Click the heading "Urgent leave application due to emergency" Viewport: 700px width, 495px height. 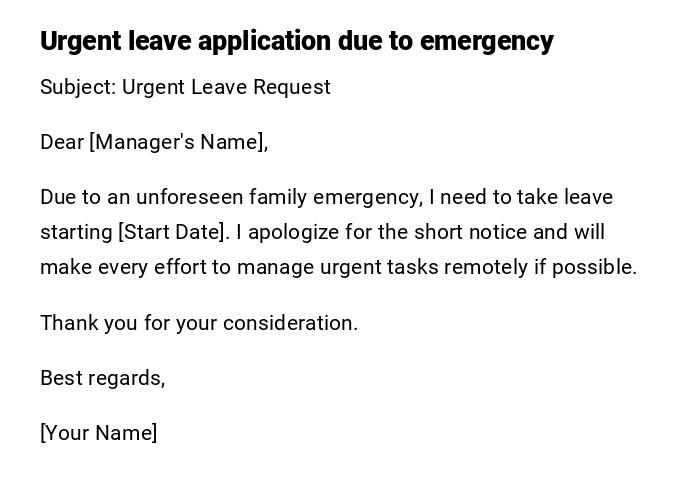point(296,41)
